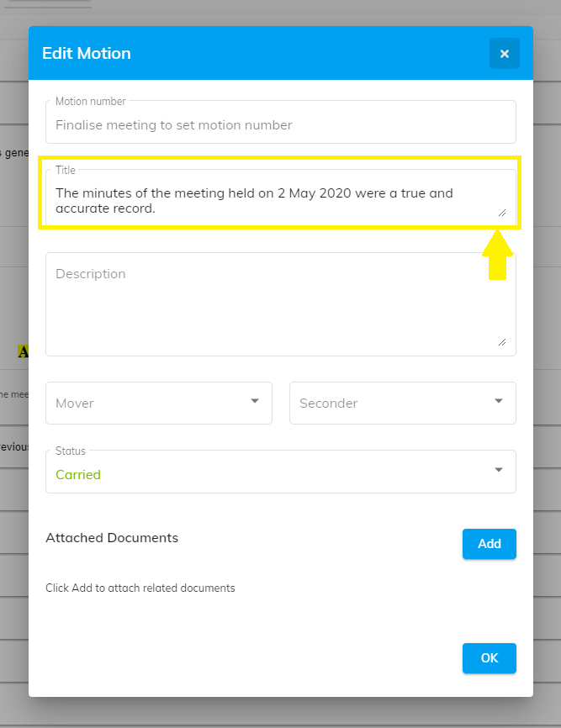
Task: Click the highlighted letter behind the dialog
Action: pos(23,352)
